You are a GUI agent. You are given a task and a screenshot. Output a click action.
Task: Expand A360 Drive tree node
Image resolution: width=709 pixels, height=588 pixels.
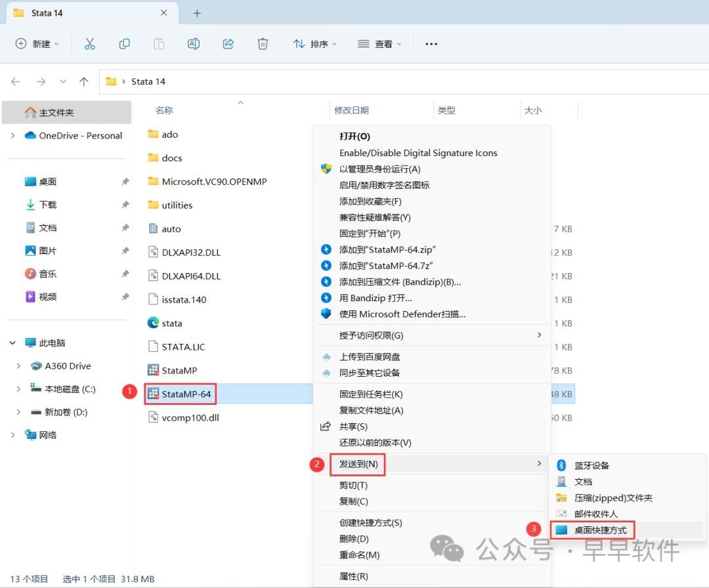pos(18,366)
